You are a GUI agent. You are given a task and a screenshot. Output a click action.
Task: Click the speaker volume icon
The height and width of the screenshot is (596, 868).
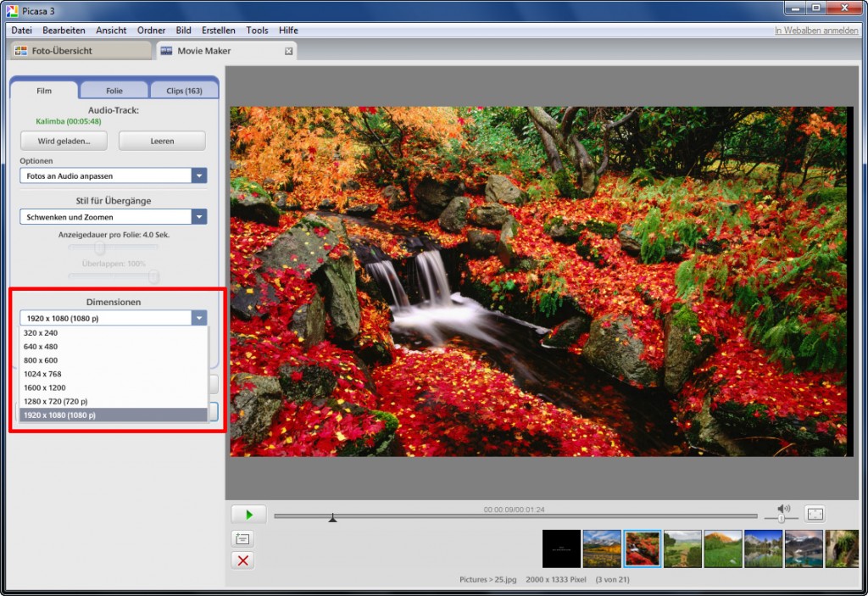pos(782,509)
